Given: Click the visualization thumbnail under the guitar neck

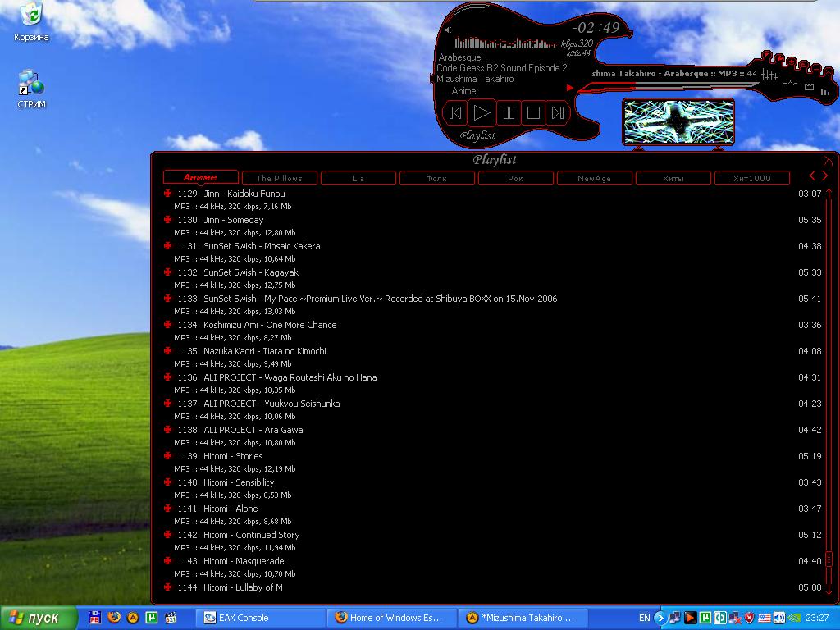Looking at the screenshot, I should [678, 122].
